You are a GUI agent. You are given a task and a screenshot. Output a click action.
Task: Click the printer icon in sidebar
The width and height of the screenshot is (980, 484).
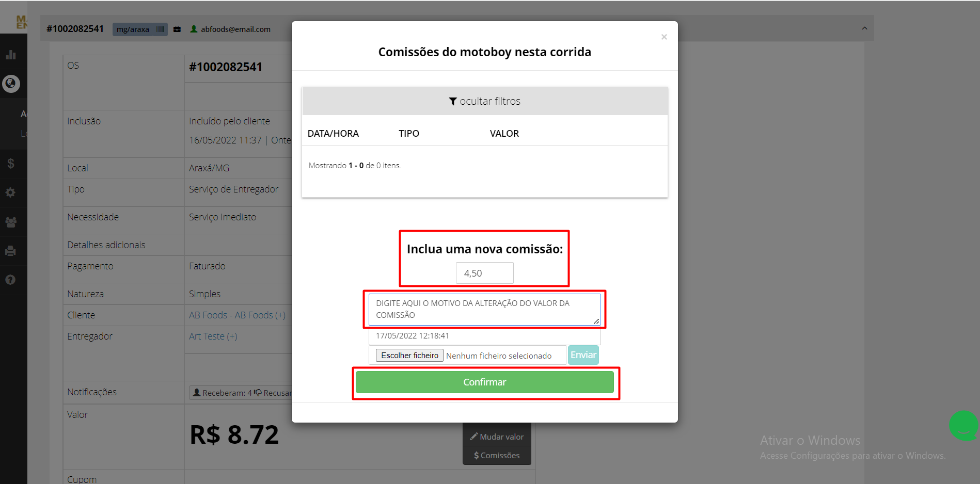point(11,251)
